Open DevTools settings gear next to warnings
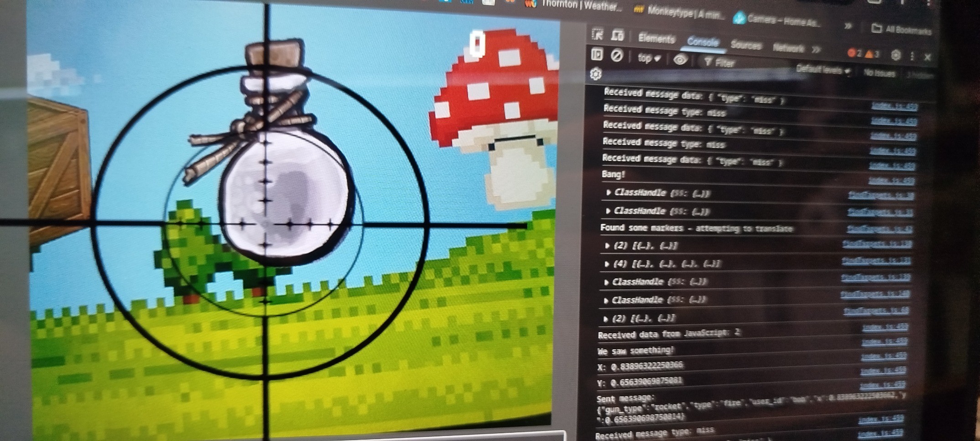 (896, 55)
